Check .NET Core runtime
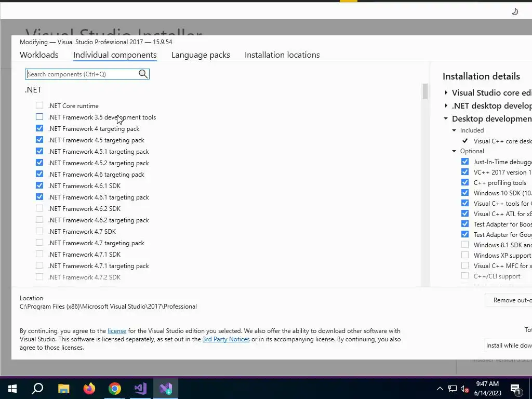532x399 pixels. (39, 105)
